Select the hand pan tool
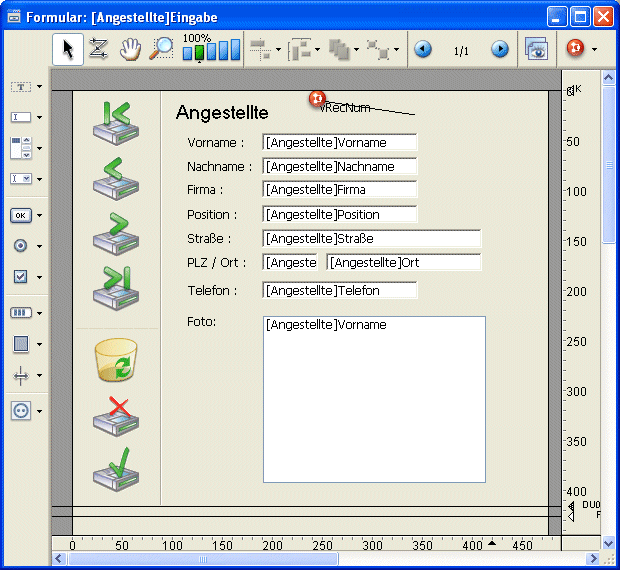Image resolution: width=620 pixels, height=570 pixels. 130,49
